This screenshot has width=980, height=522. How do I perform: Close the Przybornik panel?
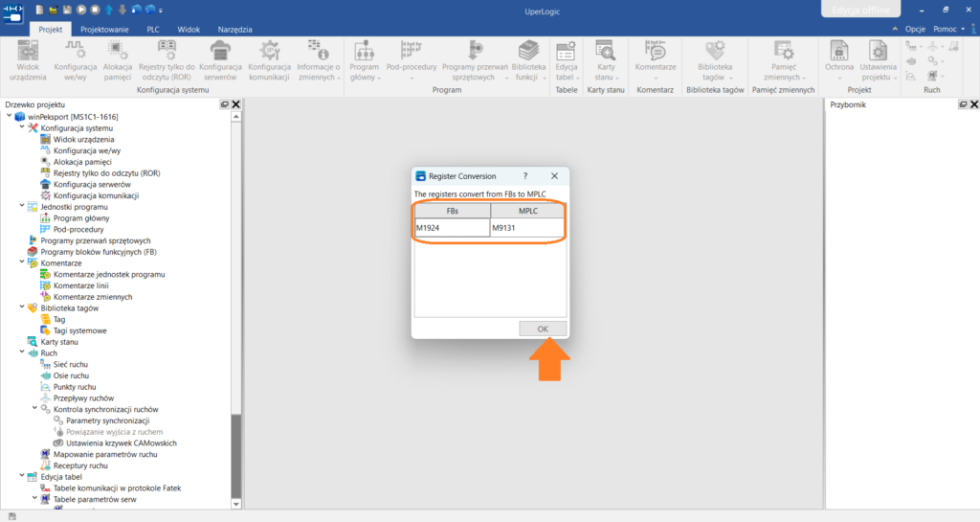973,104
